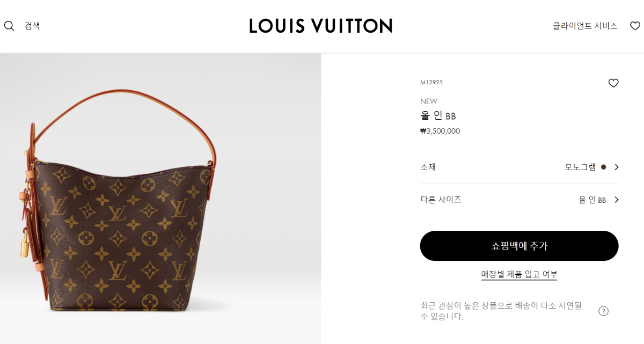Open 매장별 제품 입고 여부 link
Screen dimensions: 644x344
tap(519, 274)
